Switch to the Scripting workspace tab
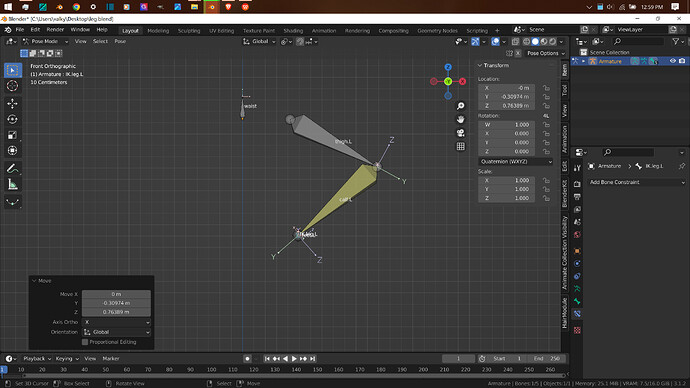690x388 pixels. 477,30
